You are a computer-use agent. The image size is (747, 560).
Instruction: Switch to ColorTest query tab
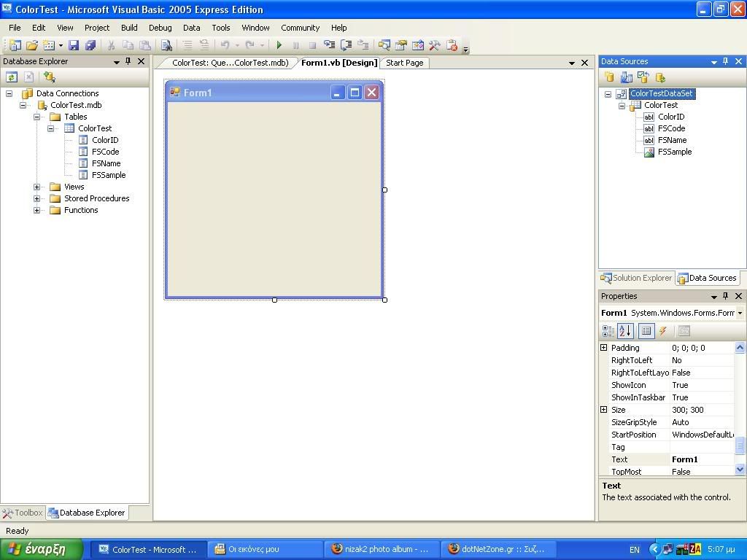coord(230,63)
